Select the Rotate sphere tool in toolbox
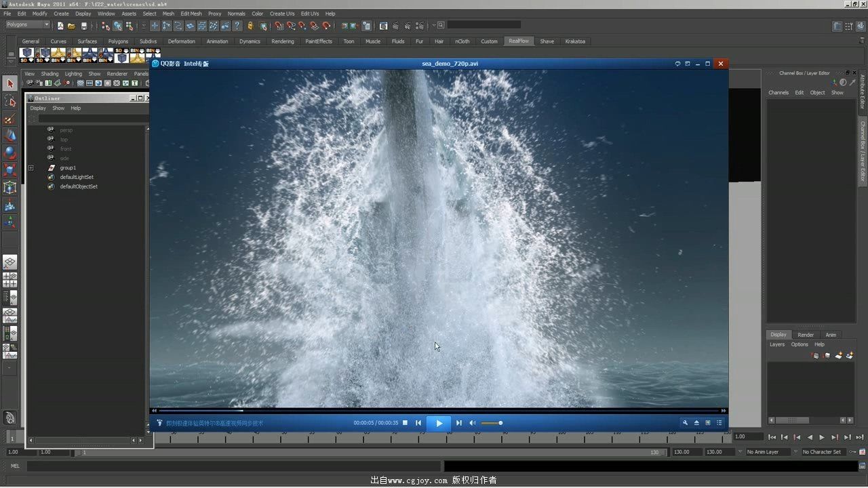The image size is (868, 488). (9, 152)
